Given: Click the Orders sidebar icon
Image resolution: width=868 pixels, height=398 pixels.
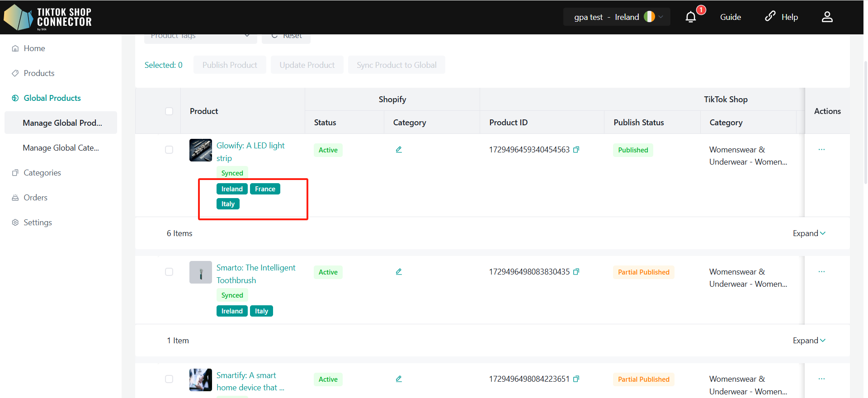Looking at the screenshot, I should click(15, 198).
